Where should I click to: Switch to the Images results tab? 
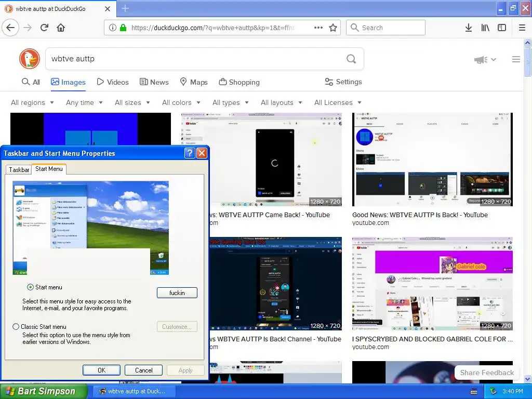click(68, 82)
